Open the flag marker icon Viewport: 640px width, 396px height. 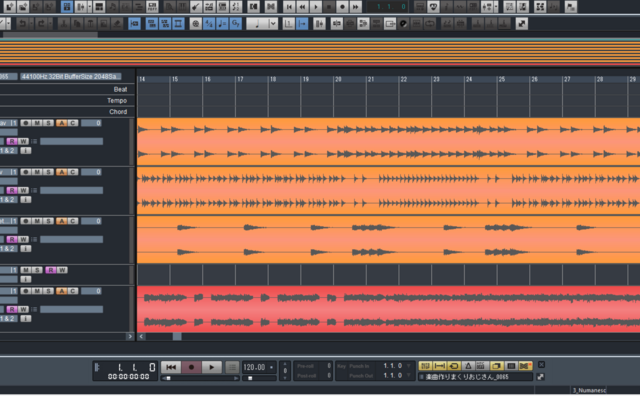[571, 7]
